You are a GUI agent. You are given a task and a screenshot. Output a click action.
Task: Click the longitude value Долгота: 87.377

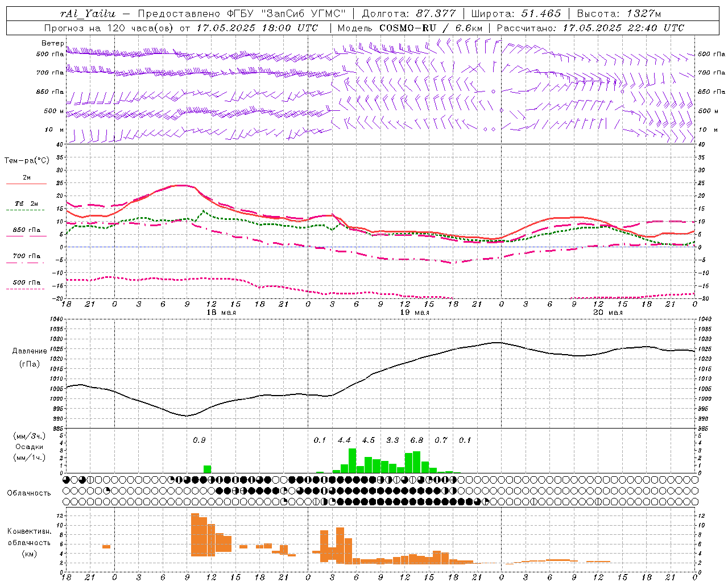409,14
